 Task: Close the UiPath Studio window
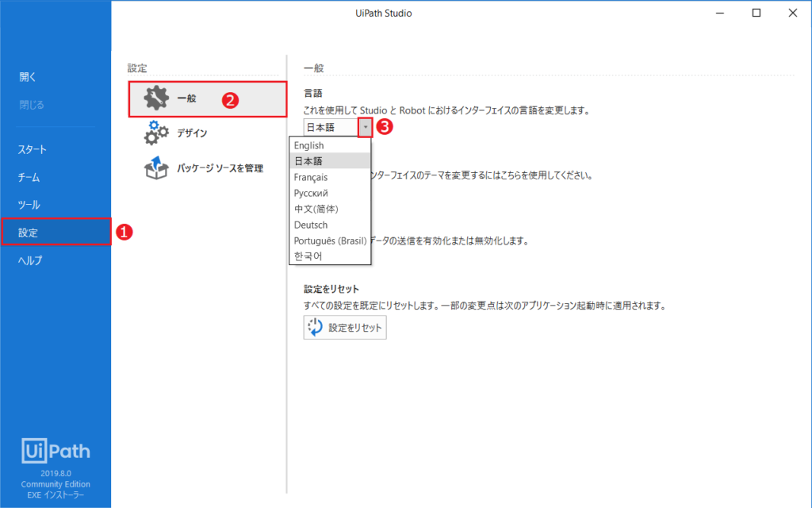(792, 13)
